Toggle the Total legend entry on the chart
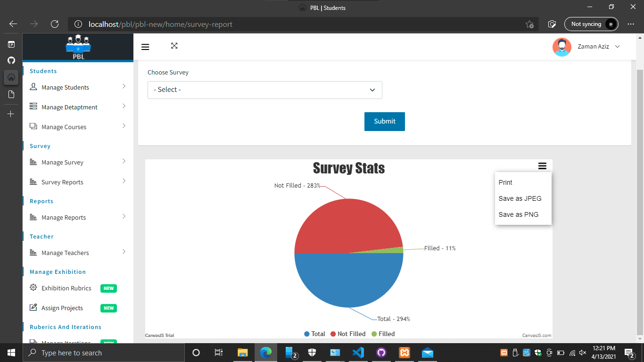 pyautogui.click(x=314, y=334)
